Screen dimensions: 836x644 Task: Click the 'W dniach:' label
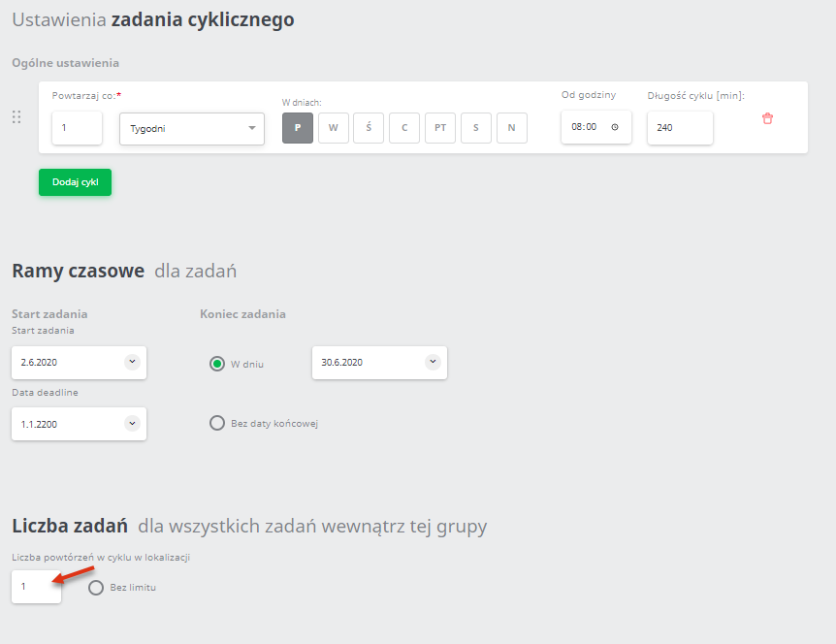click(x=302, y=103)
